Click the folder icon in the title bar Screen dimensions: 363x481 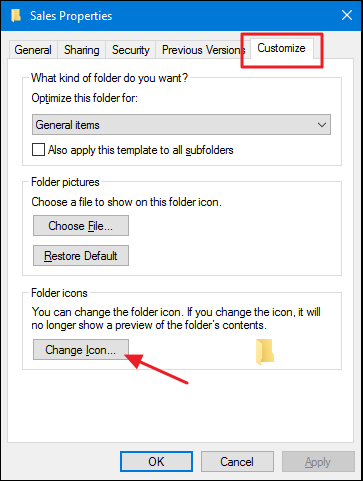16,16
